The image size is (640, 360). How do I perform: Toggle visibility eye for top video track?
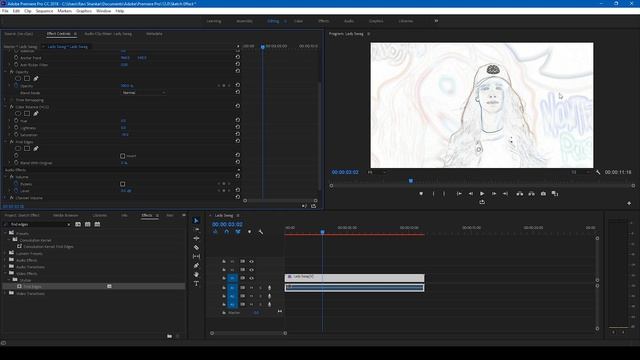pos(251,262)
